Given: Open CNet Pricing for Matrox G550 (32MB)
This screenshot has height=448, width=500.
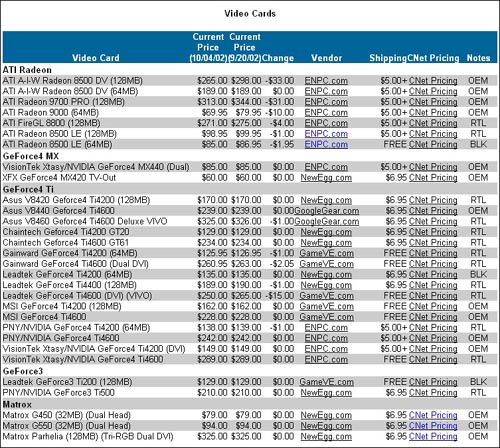Looking at the screenshot, I should click(x=433, y=426).
